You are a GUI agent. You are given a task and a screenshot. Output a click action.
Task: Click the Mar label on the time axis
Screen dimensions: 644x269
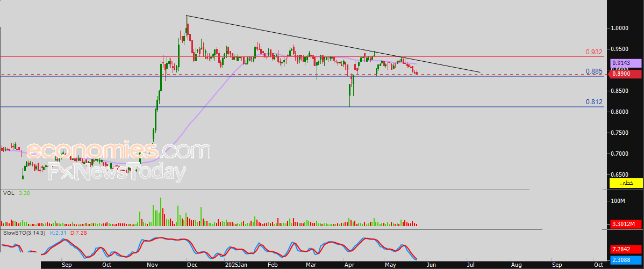point(312,265)
